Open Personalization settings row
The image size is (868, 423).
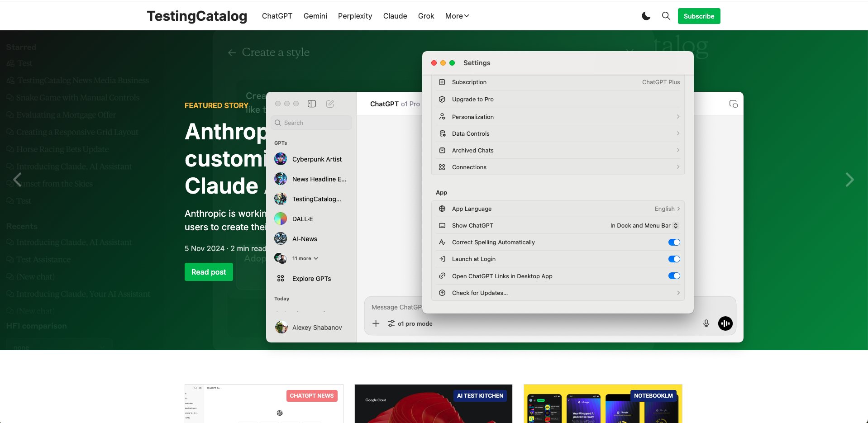tap(558, 117)
